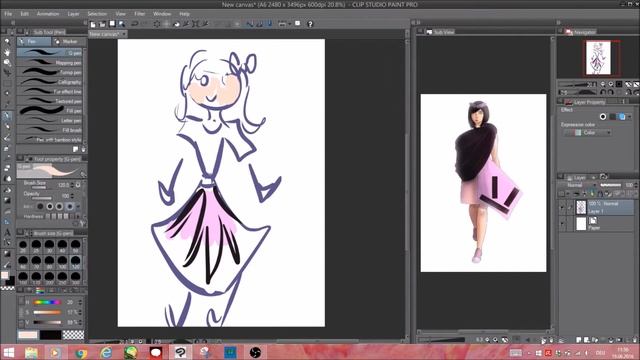Open the Brush size panel menu
Viewport: 640px width, 360px height.
tap(20, 233)
